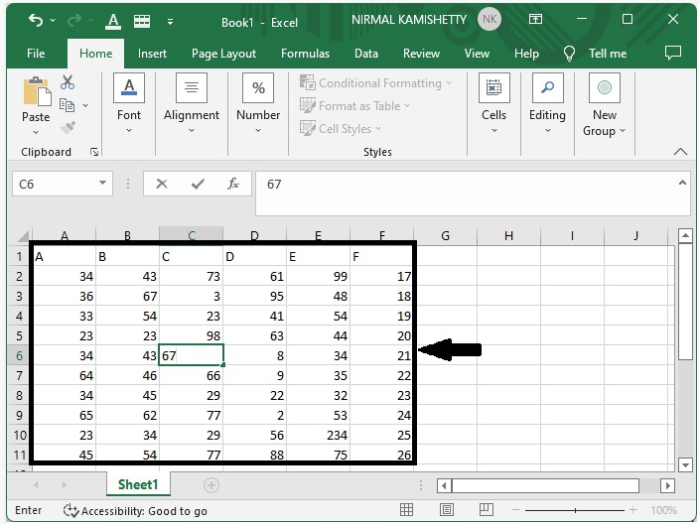Click cell containing 95
700x524 pixels.
(x=254, y=296)
